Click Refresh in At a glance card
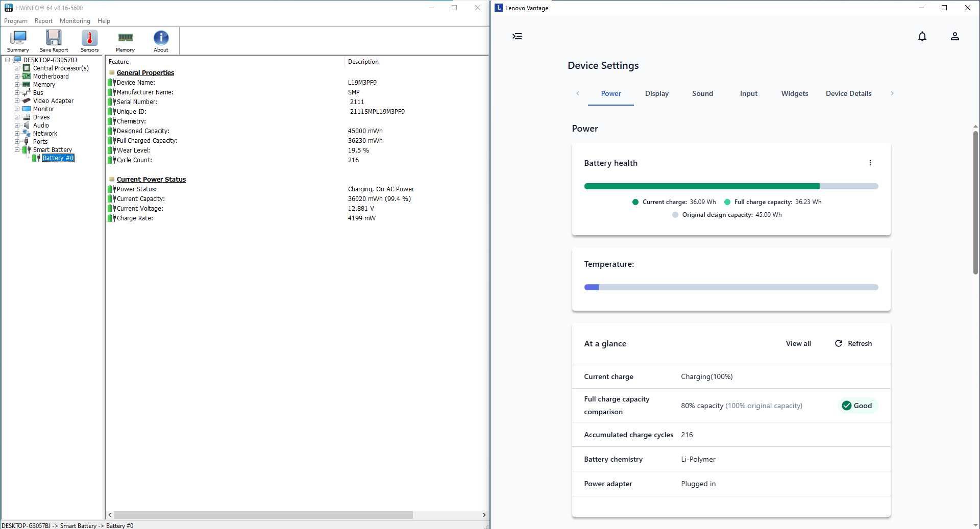The image size is (980, 529). coord(853,343)
